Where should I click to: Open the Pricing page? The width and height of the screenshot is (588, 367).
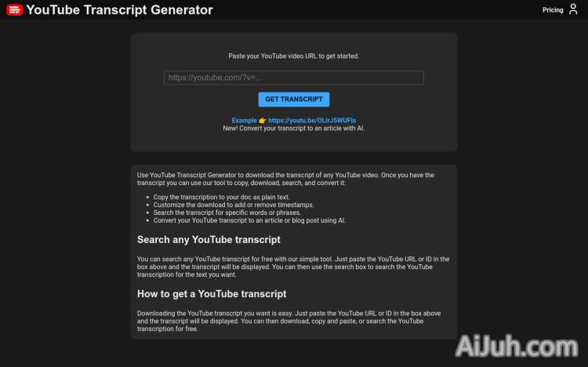(553, 10)
